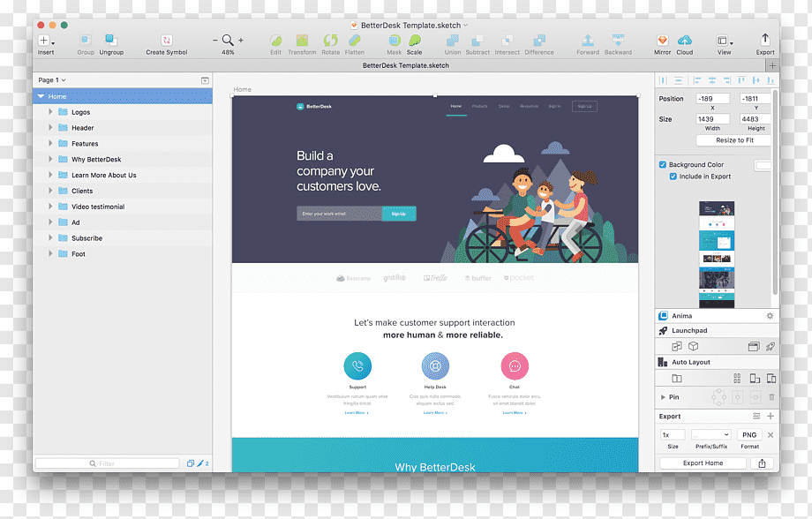Expand the Header group
The image size is (812, 519).
pos(50,127)
